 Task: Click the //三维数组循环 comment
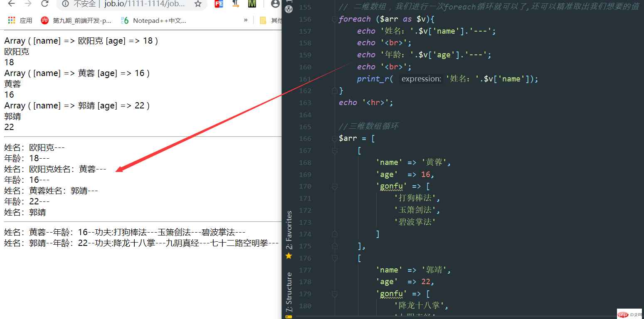pos(369,126)
